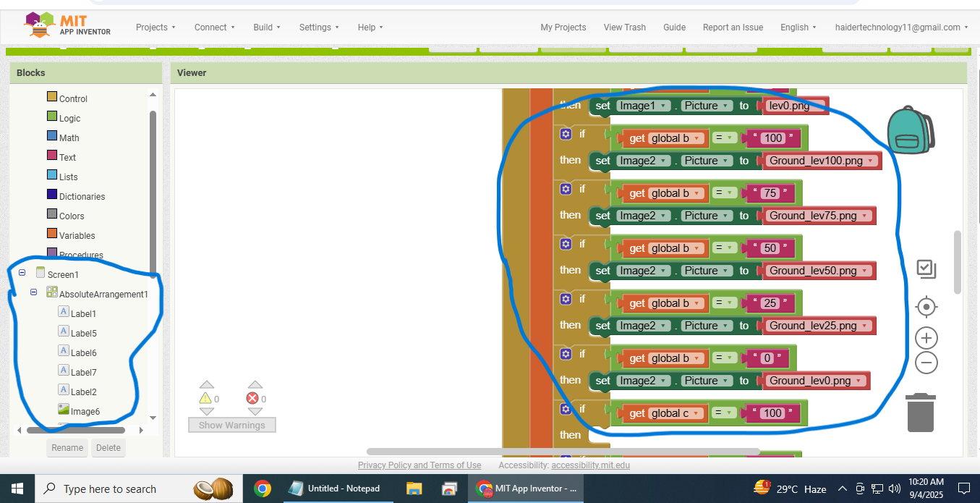Click the yellow warning triangle indicator
Image resolution: width=980 pixels, height=503 pixels.
pyautogui.click(x=205, y=398)
